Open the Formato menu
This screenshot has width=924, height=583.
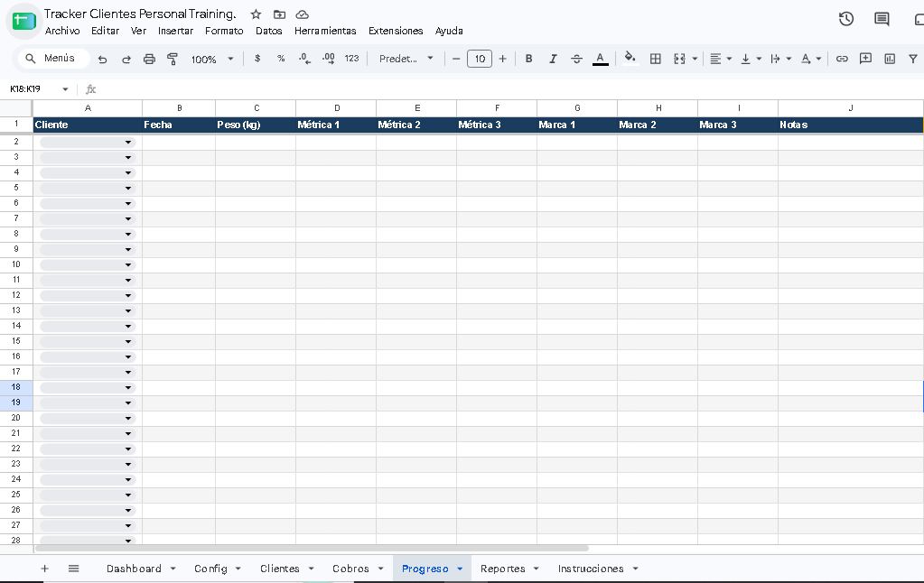(224, 31)
